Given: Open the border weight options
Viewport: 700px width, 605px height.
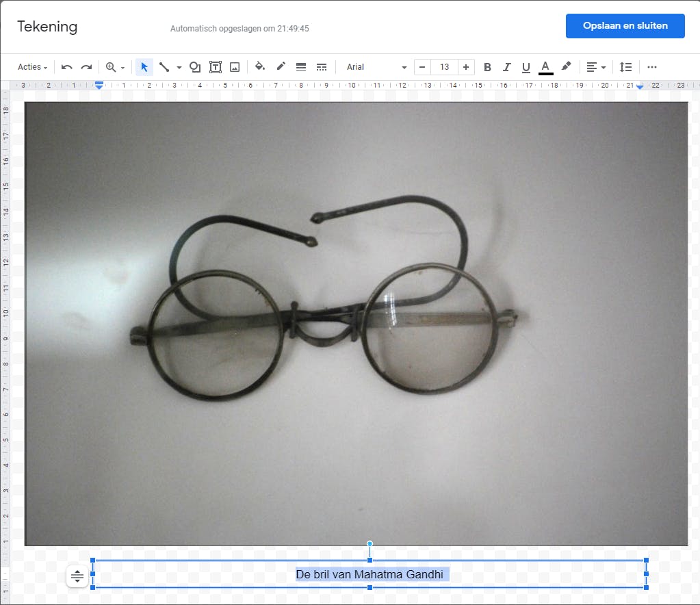Looking at the screenshot, I should click(x=300, y=67).
